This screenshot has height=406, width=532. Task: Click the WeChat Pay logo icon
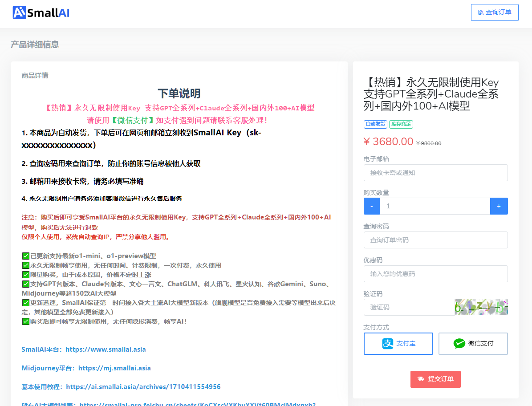459,344
